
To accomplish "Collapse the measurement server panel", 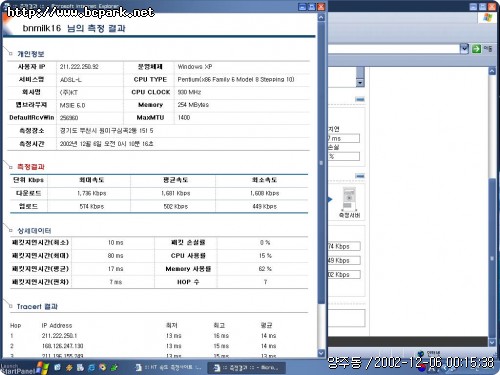I will point(360,176).
